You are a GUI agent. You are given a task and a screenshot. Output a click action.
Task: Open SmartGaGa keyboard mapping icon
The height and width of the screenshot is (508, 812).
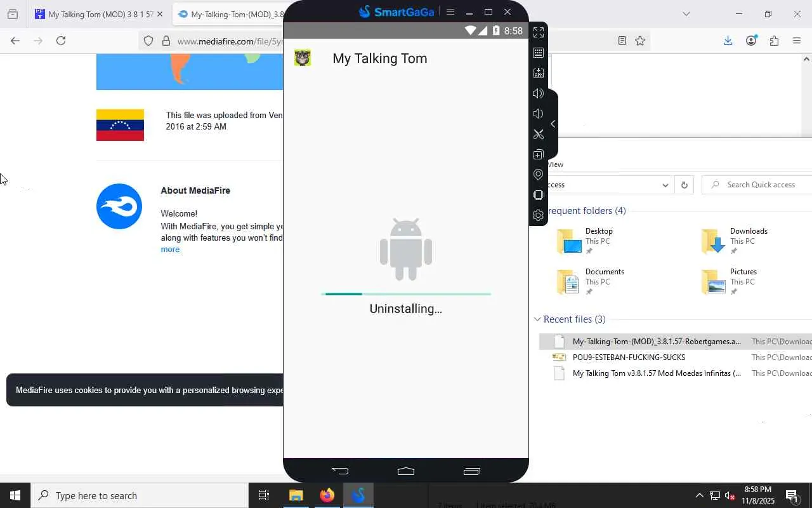click(539, 53)
